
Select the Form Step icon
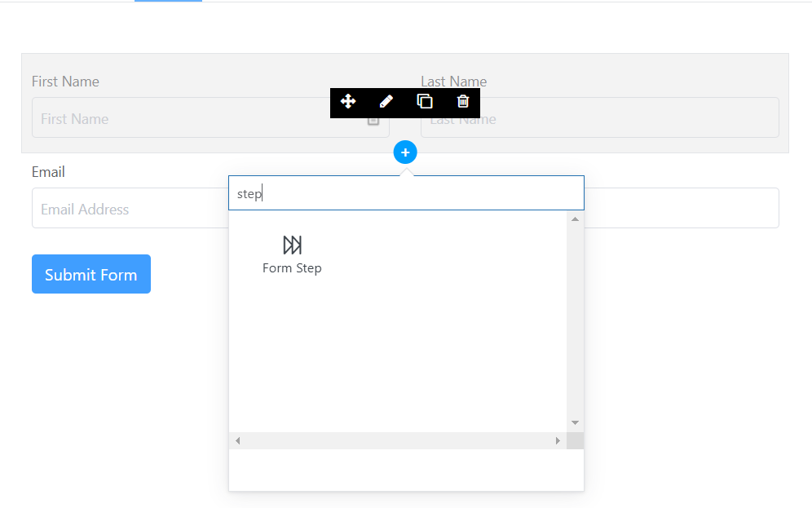click(x=292, y=245)
